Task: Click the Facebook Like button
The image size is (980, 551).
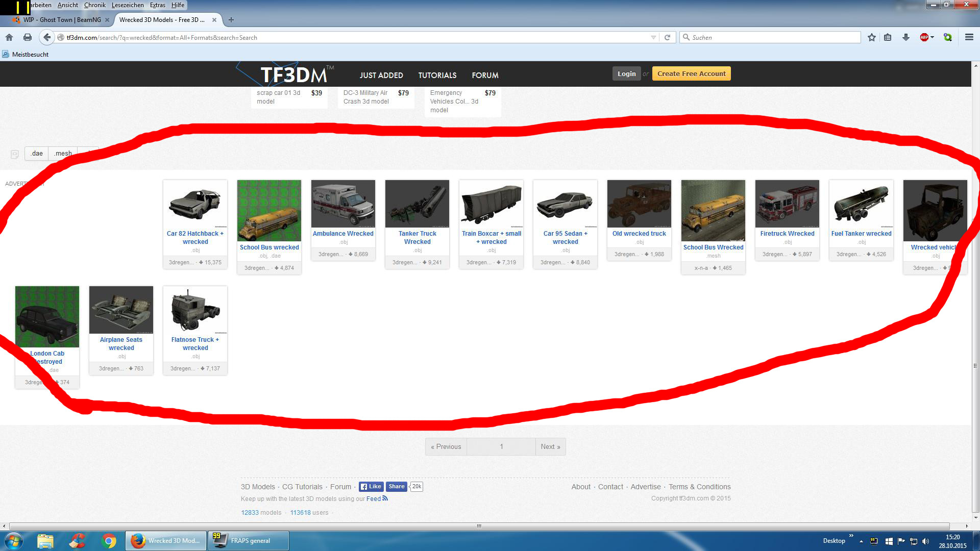Action: tap(371, 487)
